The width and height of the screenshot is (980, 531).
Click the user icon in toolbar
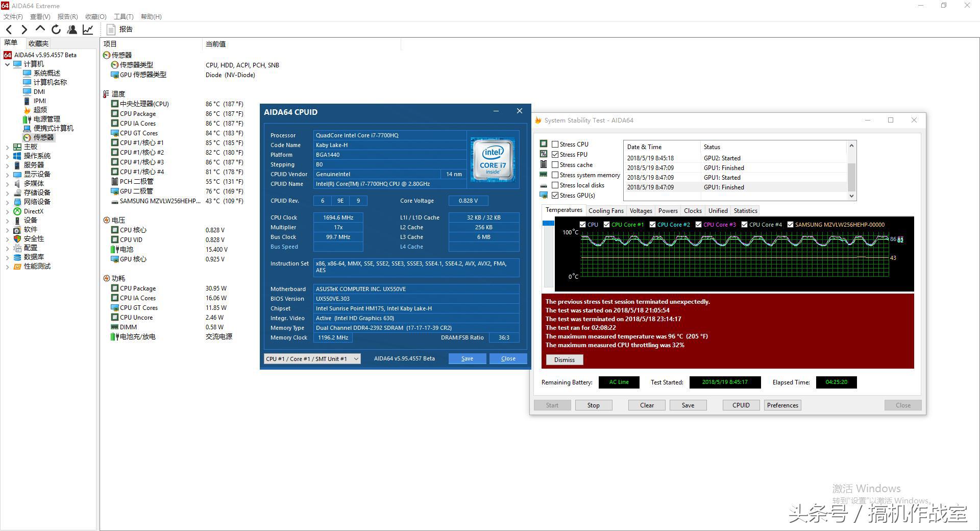click(72, 30)
